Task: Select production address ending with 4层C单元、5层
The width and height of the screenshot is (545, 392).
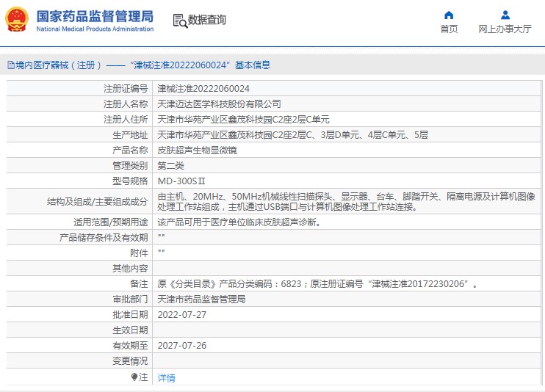Action: [x=292, y=135]
